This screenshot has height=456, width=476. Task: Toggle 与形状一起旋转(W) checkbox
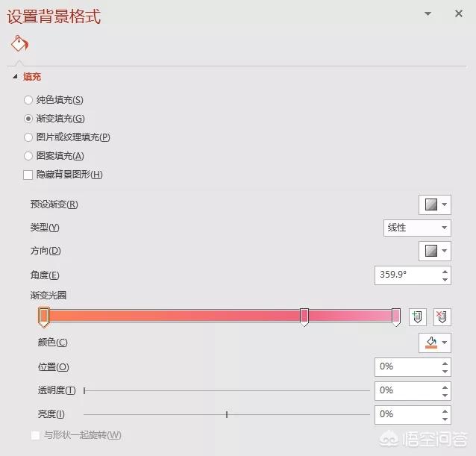[x=35, y=435]
